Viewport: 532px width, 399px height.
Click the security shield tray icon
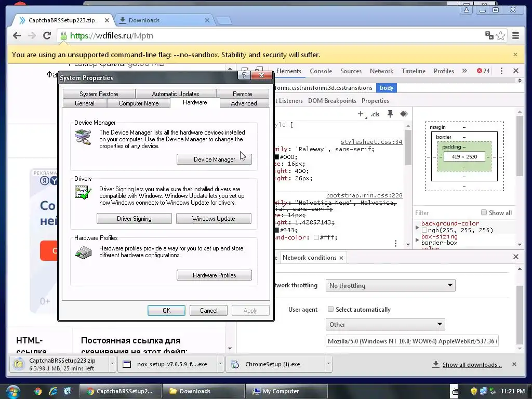coord(474,391)
